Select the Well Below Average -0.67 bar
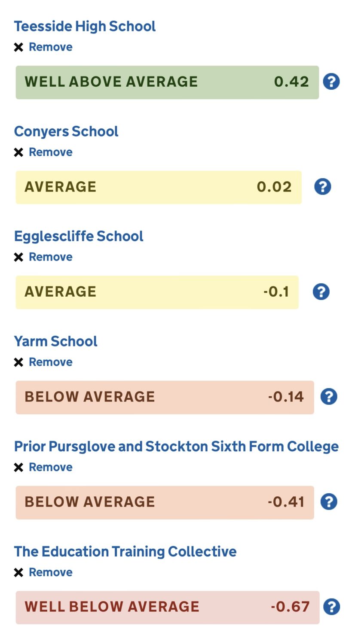The image size is (361, 644). [168, 607]
